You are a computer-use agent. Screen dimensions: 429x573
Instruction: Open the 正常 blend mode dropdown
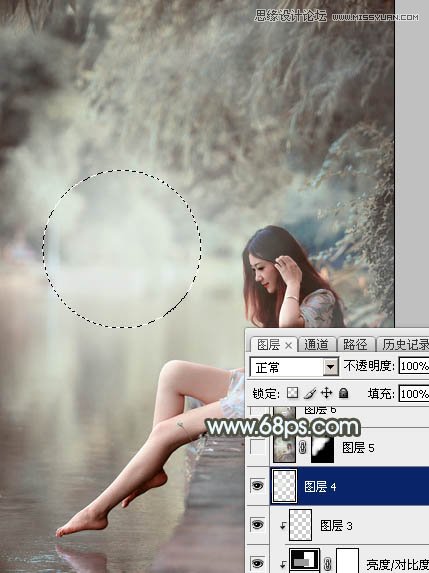point(331,367)
